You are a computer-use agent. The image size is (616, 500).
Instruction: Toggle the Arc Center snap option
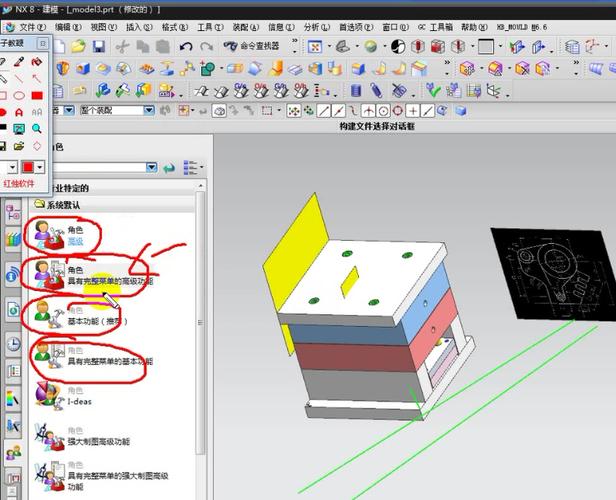(383, 111)
